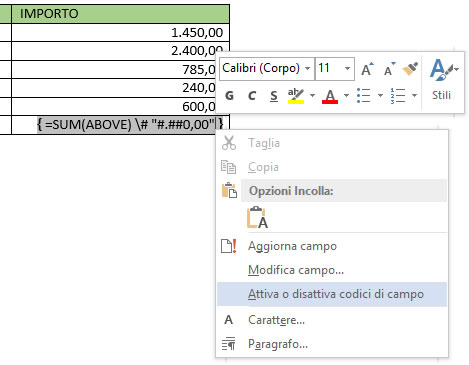Click the bullet list icon

tap(364, 96)
